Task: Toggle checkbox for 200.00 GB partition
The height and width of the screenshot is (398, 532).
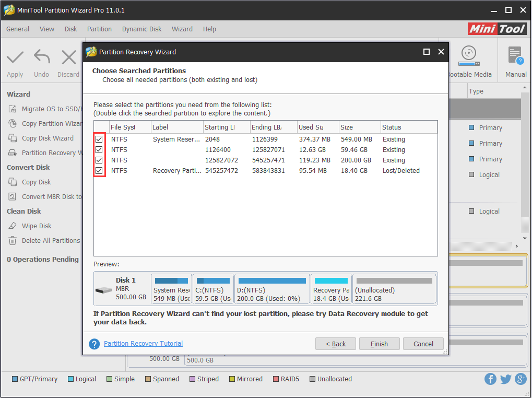Action: click(99, 160)
